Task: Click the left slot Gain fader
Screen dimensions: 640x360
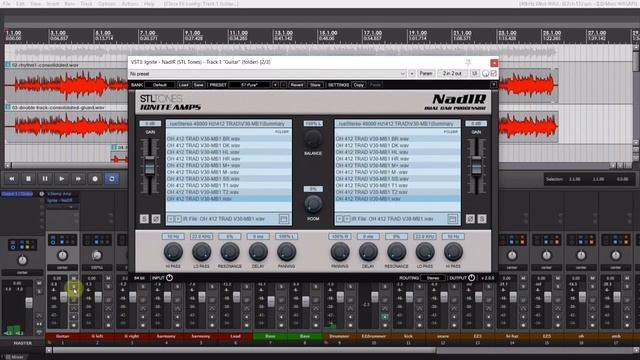Action: pos(150,167)
